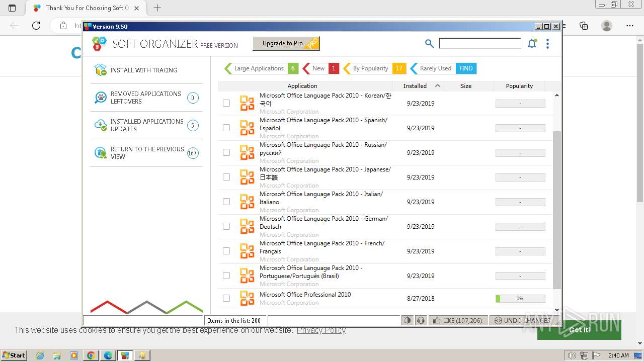Viewport: 644px width, 362px height.
Task: Check the French Language Pack checkbox
Action: coord(226,251)
